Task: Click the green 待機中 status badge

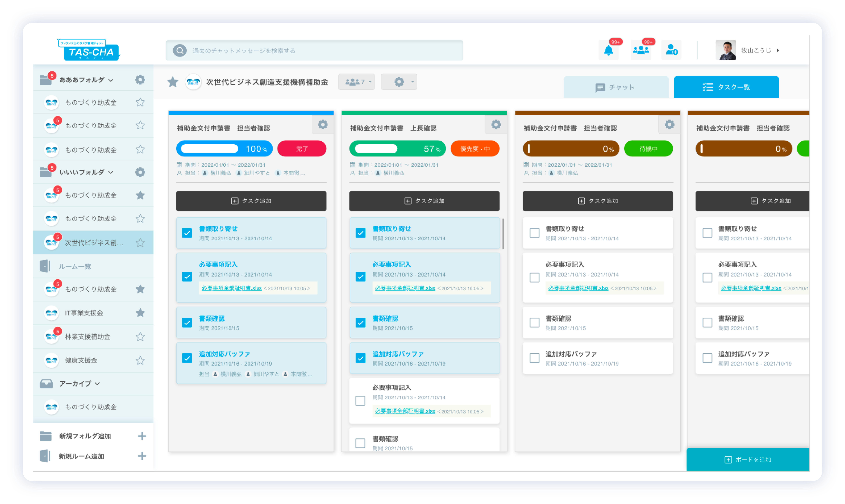Action: point(649,149)
